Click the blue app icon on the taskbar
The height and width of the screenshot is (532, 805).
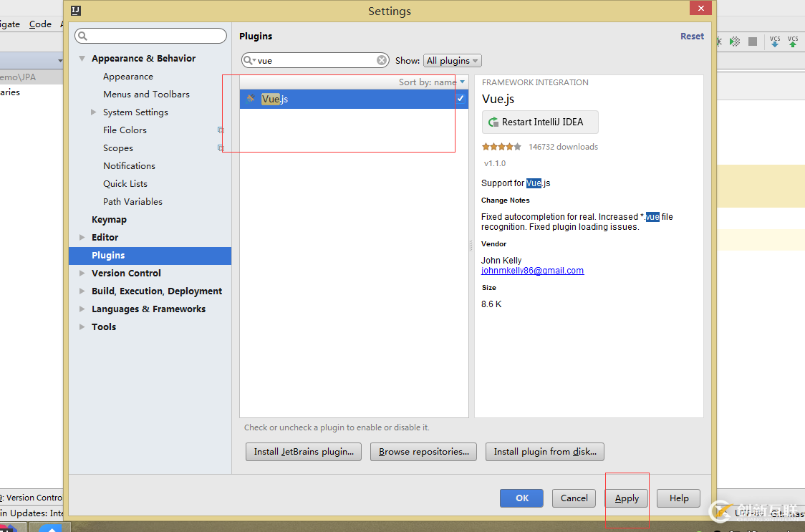click(x=50, y=528)
